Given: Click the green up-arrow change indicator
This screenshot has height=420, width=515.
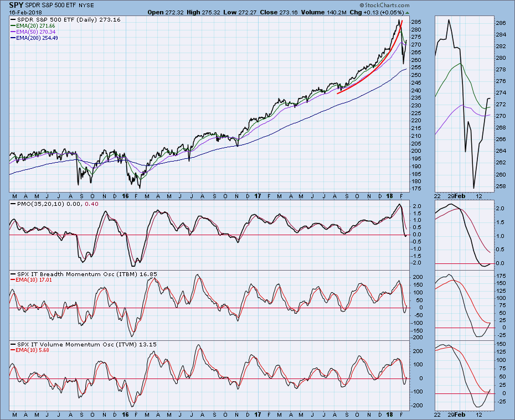Looking at the screenshot, I should (x=407, y=13).
